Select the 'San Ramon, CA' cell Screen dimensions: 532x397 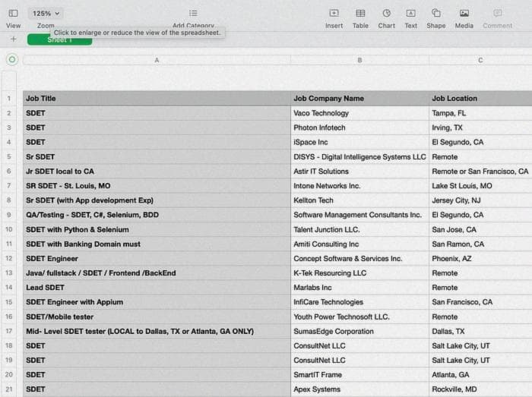tap(480, 244)
